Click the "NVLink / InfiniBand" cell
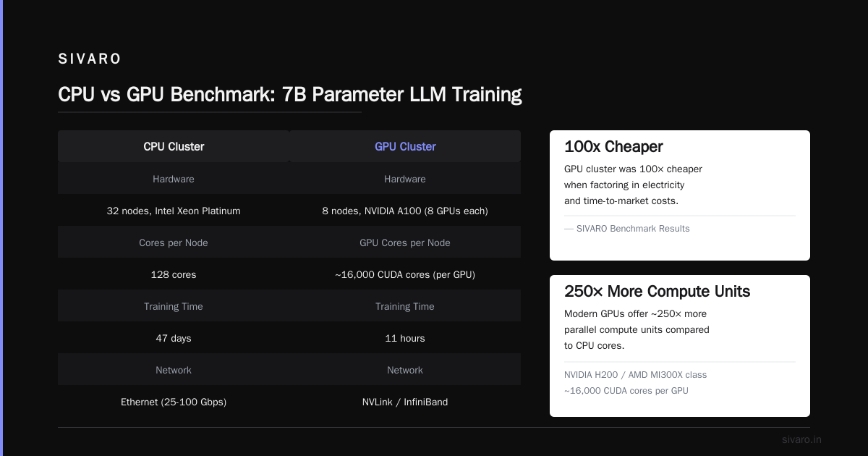The height and width of the screenshot is (456, 868). tap(405, 402)
